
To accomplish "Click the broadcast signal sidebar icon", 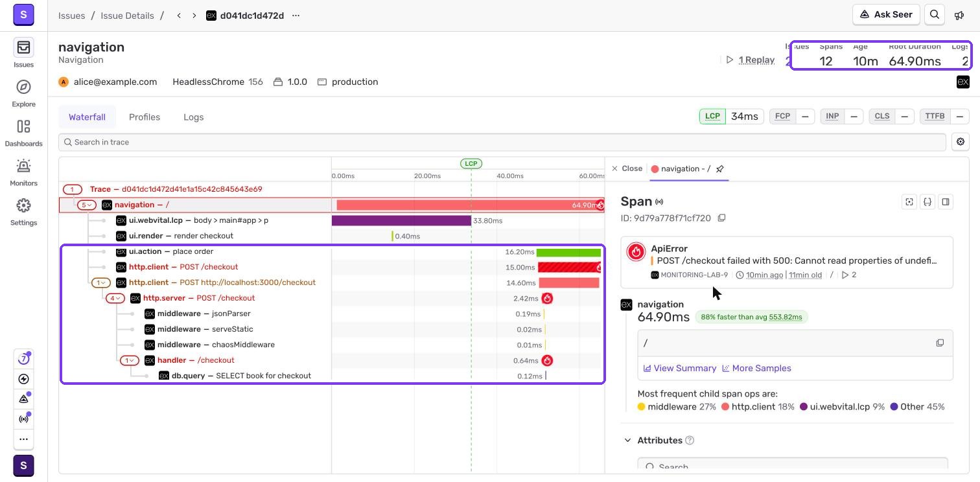I will pyautogui.click(x=23, y=419).
